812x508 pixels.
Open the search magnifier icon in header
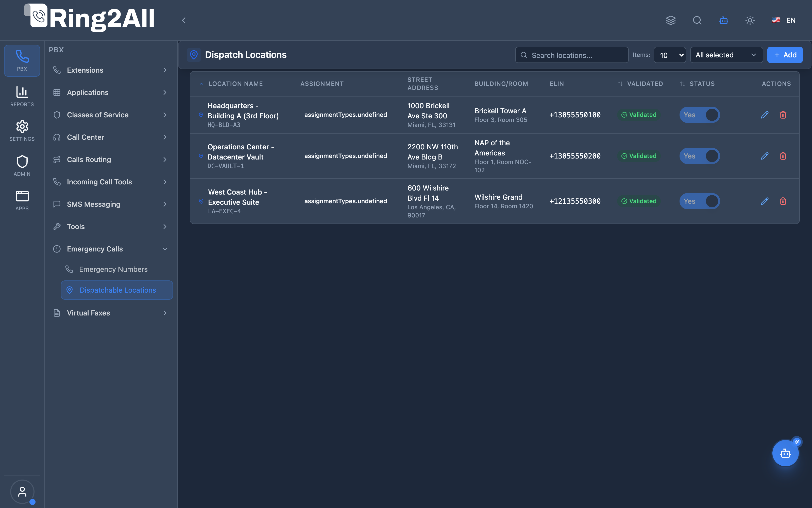click(x=697, y=20)
